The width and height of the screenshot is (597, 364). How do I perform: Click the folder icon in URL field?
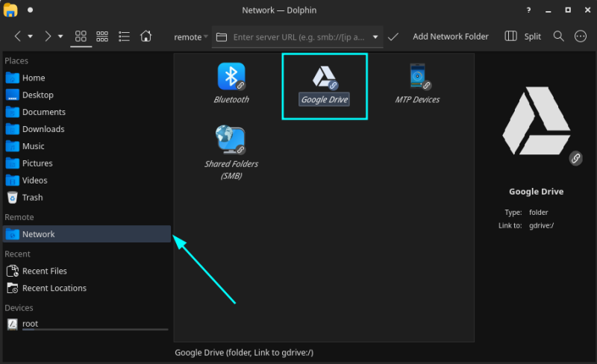[x=222, y=37]
